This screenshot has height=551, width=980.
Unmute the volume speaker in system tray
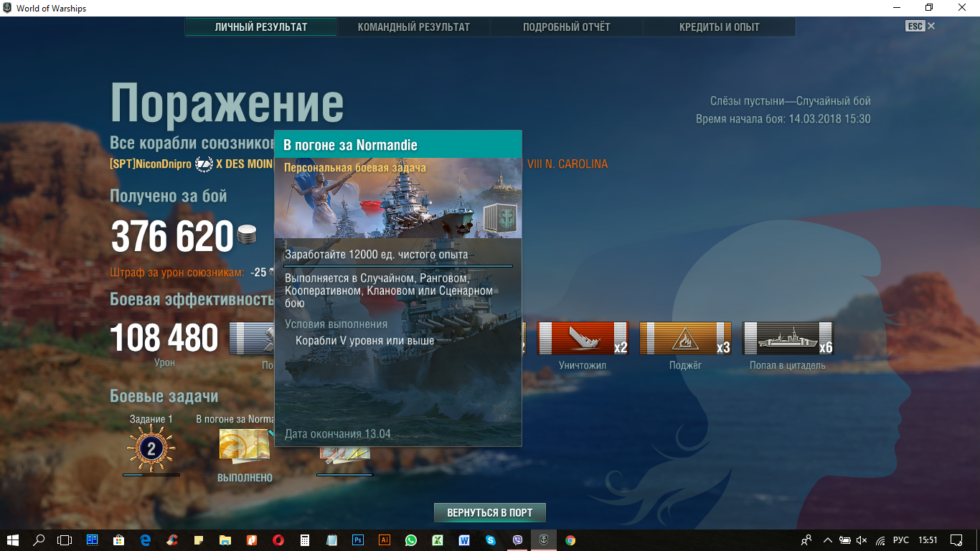(x=862, y=540)
